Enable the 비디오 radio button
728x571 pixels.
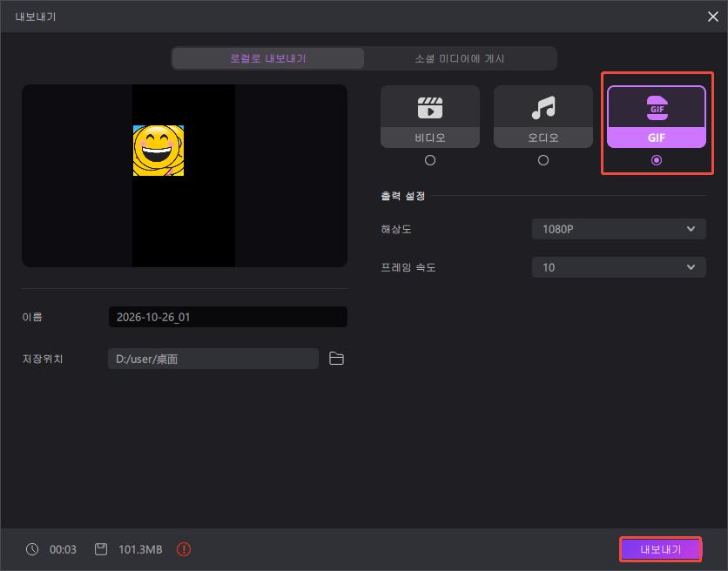tap(430, 160)
